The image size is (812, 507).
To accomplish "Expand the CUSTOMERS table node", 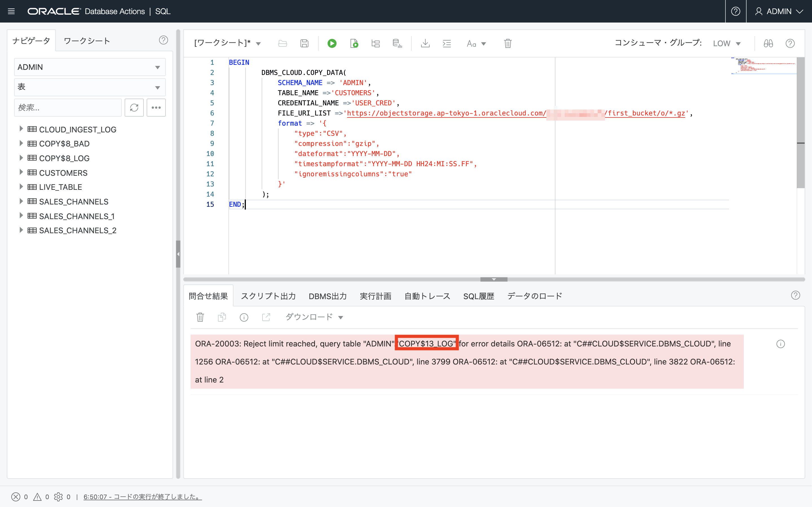I will coord(21,172).
